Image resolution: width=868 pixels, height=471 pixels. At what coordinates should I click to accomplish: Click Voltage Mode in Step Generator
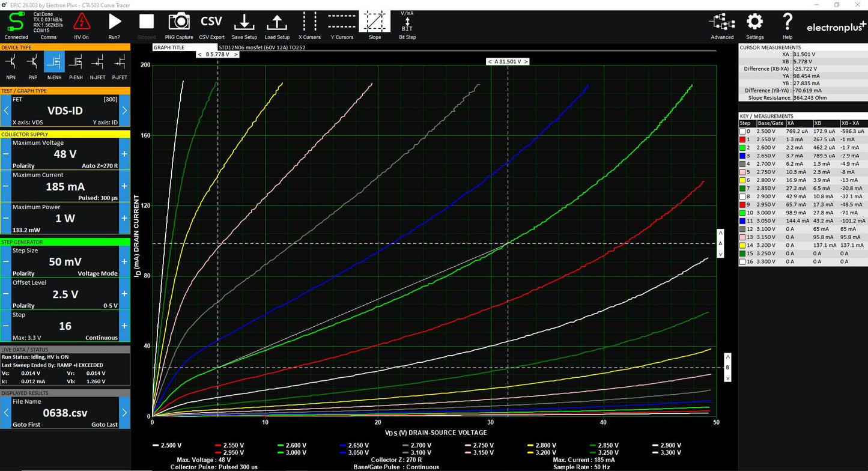[97, 273]
